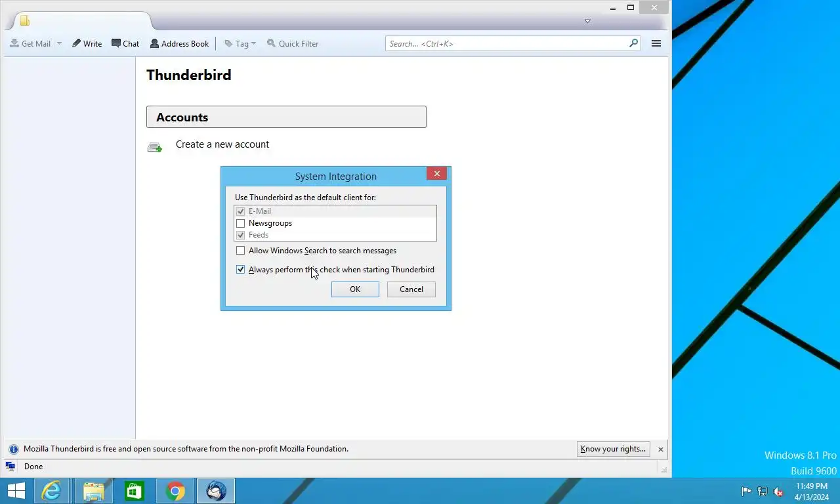Uncheck Always perform this check on startup
Image resolution: width=840 pixels, height=504 pixels.
coord(241,270)
